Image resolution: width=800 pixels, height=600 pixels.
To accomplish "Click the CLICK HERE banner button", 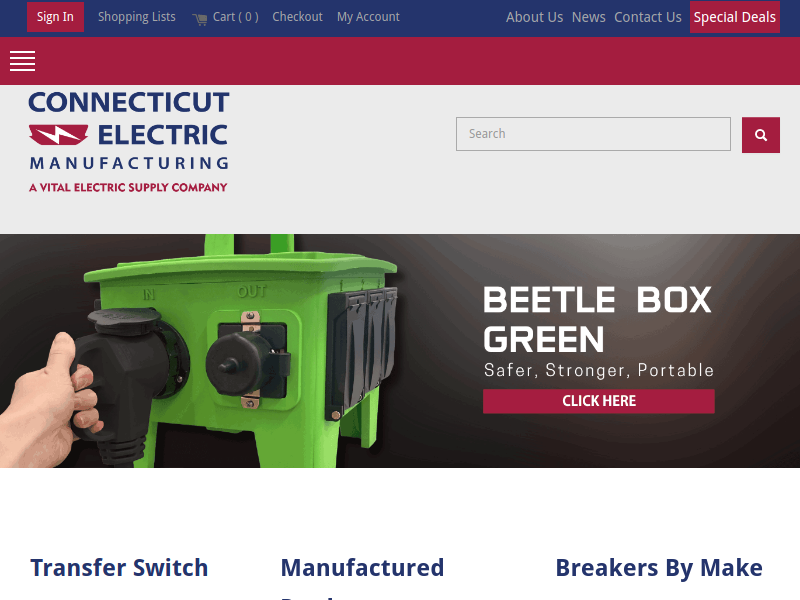I will pos(598,401).
